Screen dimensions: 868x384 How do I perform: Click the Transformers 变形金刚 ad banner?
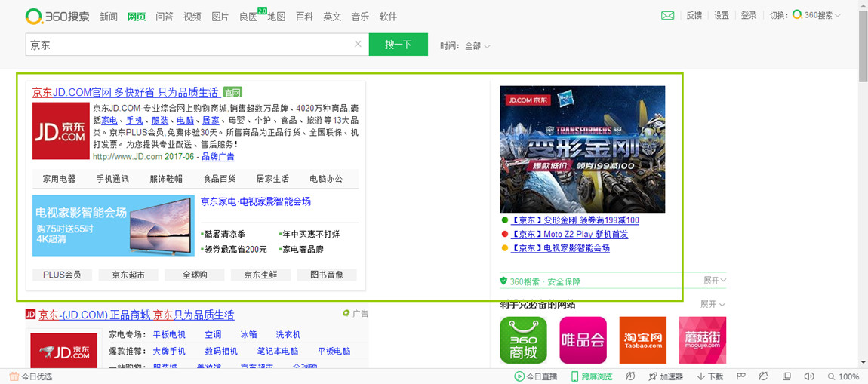pyautogui.click(x=583, y=149)
